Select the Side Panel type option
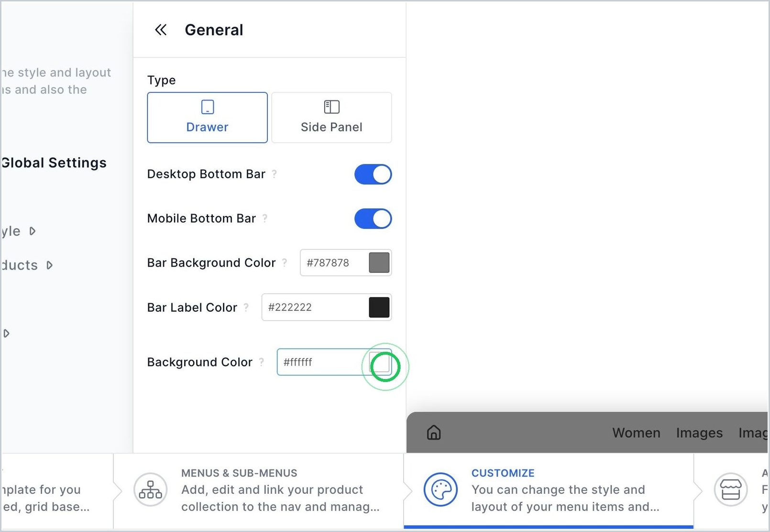 coord(331,118)
